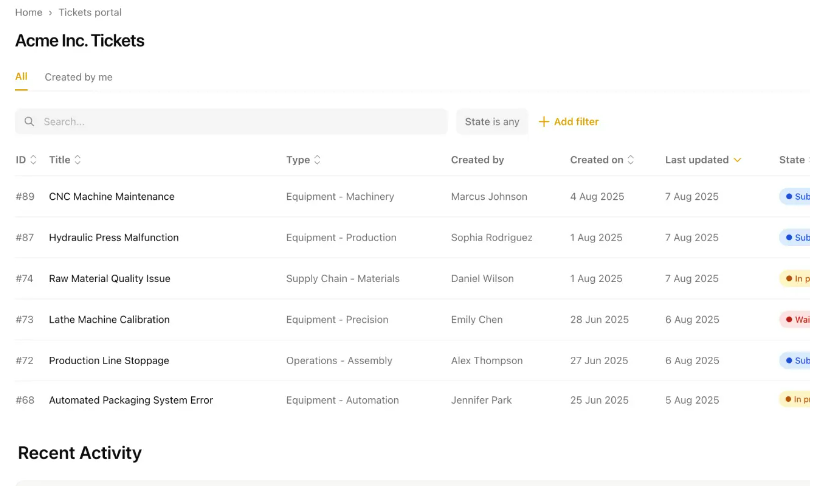This screenshot has width=829, height=486.
Task: Switch to Created by me tab
Action: coord(78,77)
